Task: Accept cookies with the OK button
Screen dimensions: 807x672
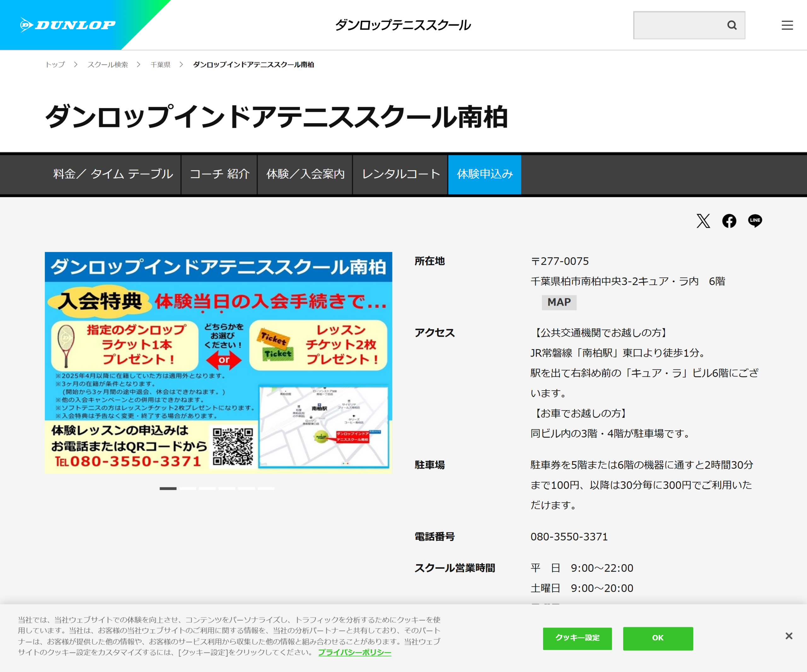Action: pyautogui.click(x=658, y=638)
